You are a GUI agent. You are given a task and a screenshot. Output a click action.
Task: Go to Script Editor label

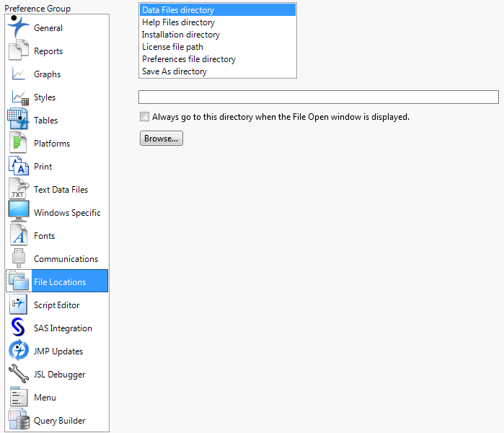coord(56,305)
